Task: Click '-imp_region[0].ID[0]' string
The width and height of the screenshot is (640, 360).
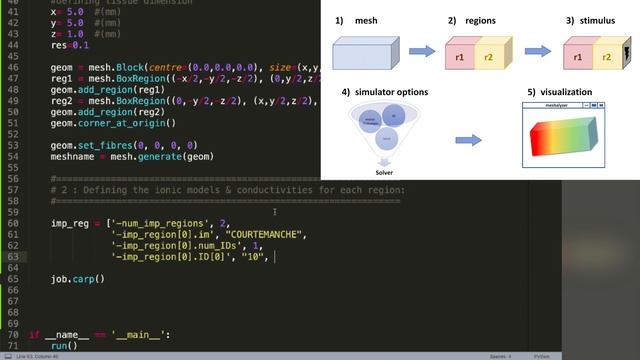Action: pyautogui.click(x=171, y=257)
